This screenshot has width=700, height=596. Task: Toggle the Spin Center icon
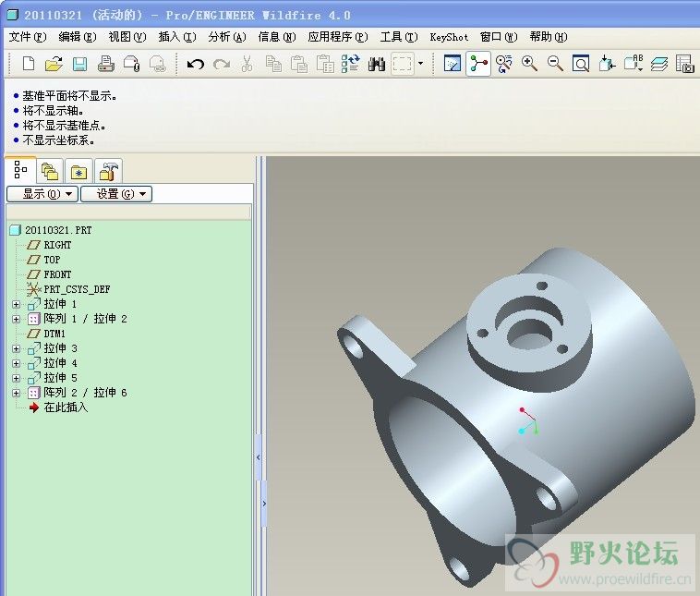click(x=478, y=64)
